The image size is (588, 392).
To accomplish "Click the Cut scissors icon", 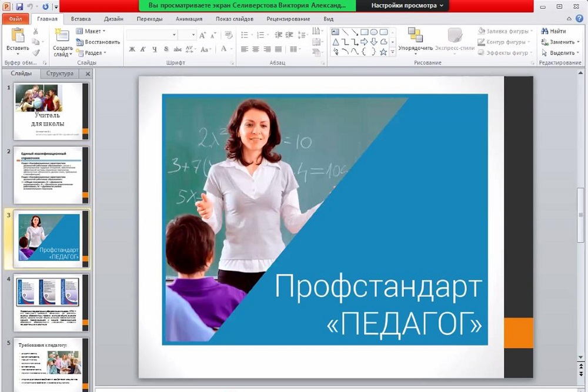I will [x=36, y=32].
